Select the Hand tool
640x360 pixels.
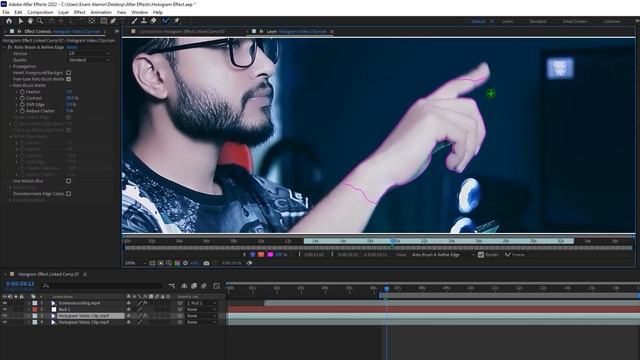coord(30,21)
